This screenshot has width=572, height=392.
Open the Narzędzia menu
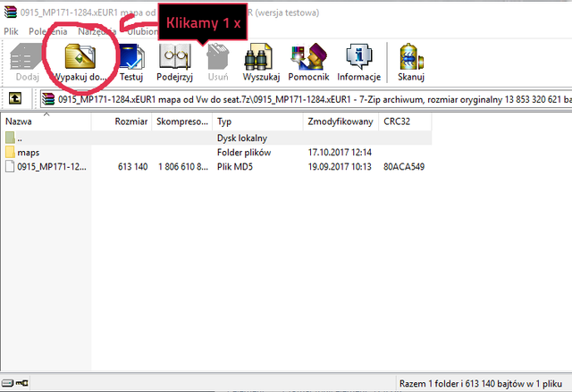coord(97,31)
